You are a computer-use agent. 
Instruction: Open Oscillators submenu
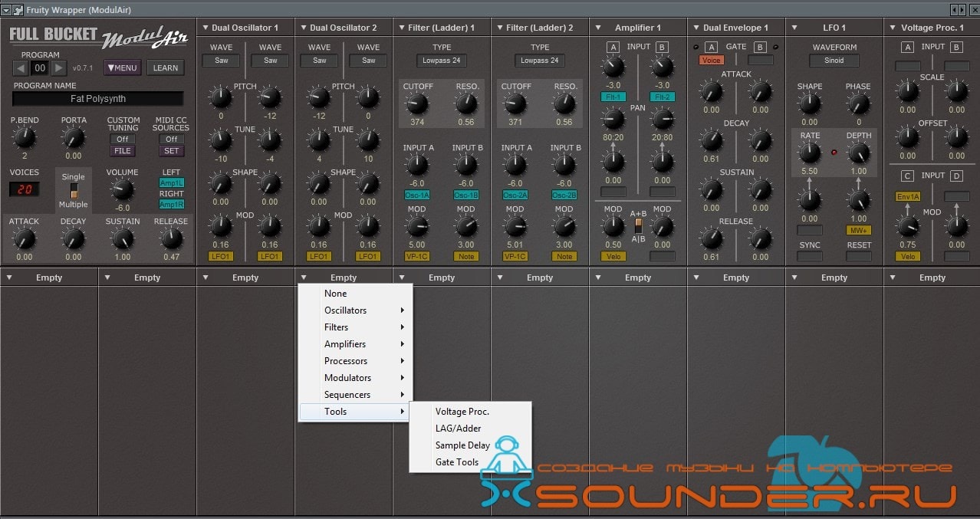coord(356,310)
